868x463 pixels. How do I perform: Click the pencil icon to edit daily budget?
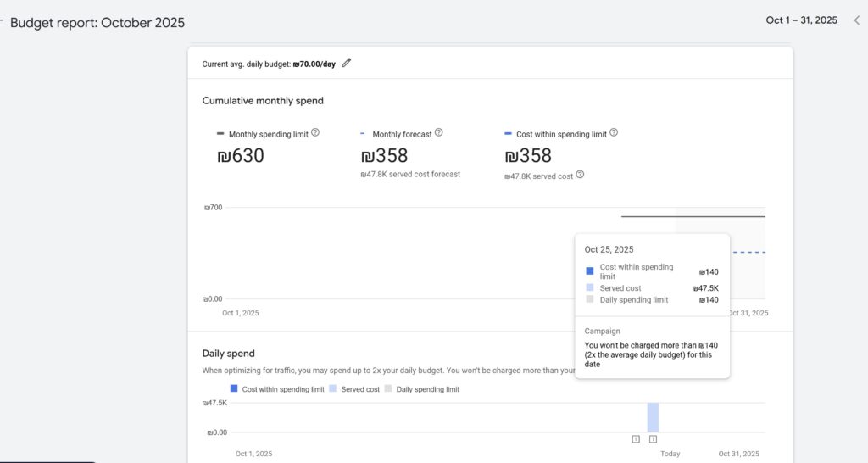[x=346, y=63]
